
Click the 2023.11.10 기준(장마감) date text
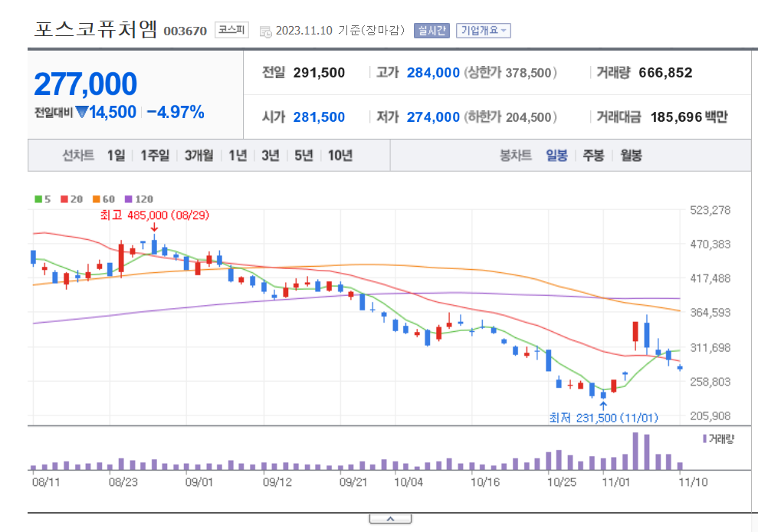[x=340, y=31]
